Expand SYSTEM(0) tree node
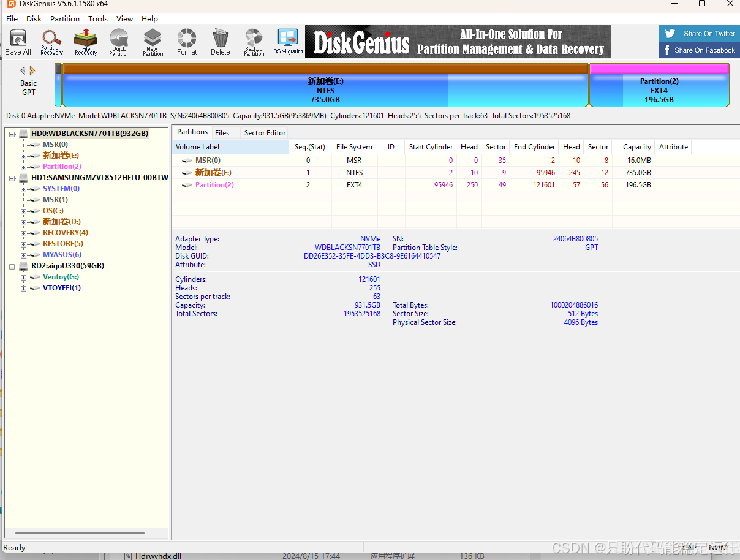Screen dimensions: 740x560 point(24,189)
